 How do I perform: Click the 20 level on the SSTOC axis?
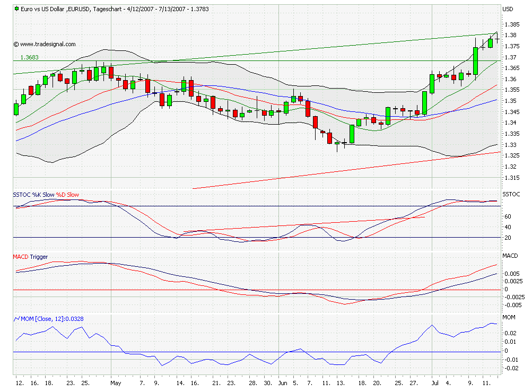[x=508, y=238]
